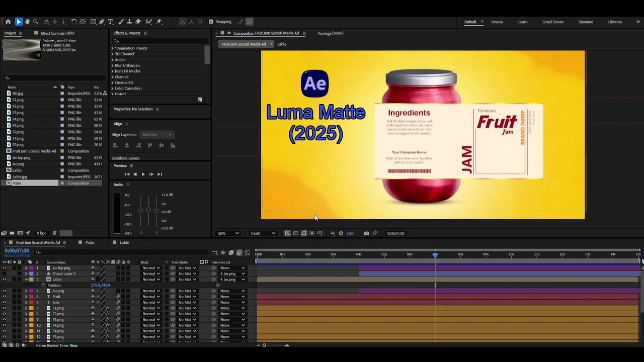
Task: Open the Effect Controls Lable tab
Action: (x=57, y=33)
